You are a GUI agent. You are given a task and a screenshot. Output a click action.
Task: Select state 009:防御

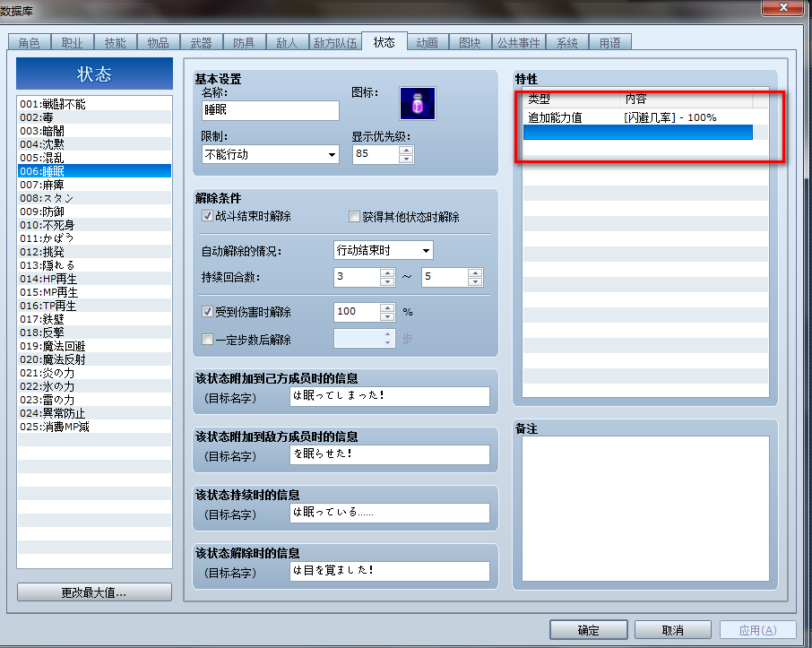point(94,212)
